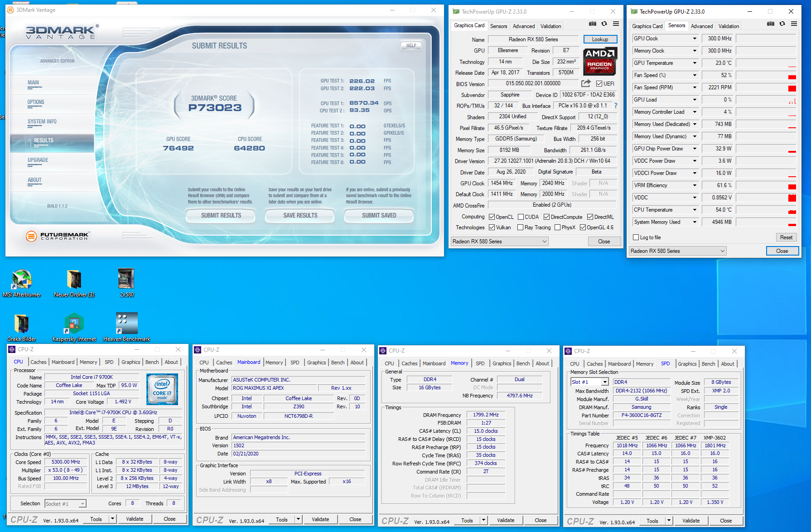Open MSI Afterburner desktop shortcut
Image resolution: width=811 pixels, height=532 pixels.
click(x=22, y=283)
